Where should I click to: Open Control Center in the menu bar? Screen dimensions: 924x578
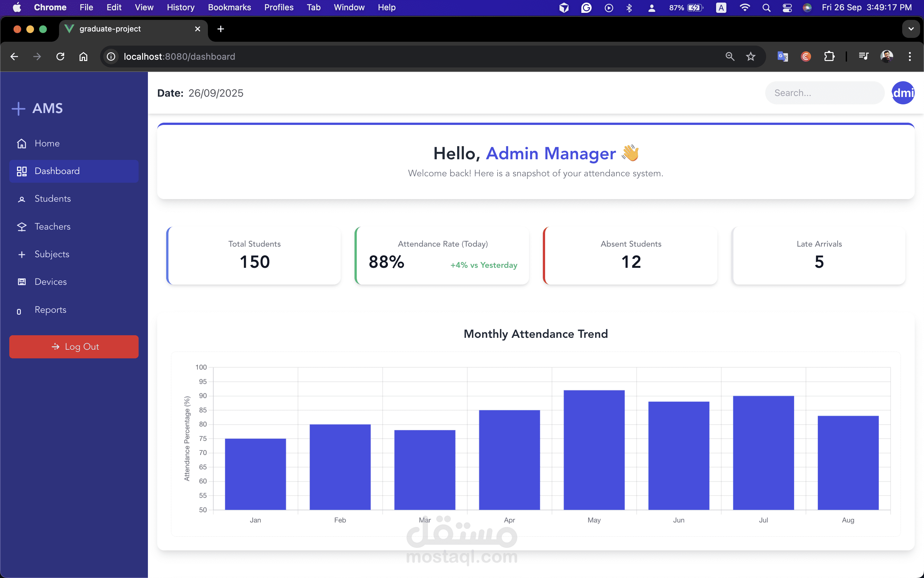coord(787,8)
